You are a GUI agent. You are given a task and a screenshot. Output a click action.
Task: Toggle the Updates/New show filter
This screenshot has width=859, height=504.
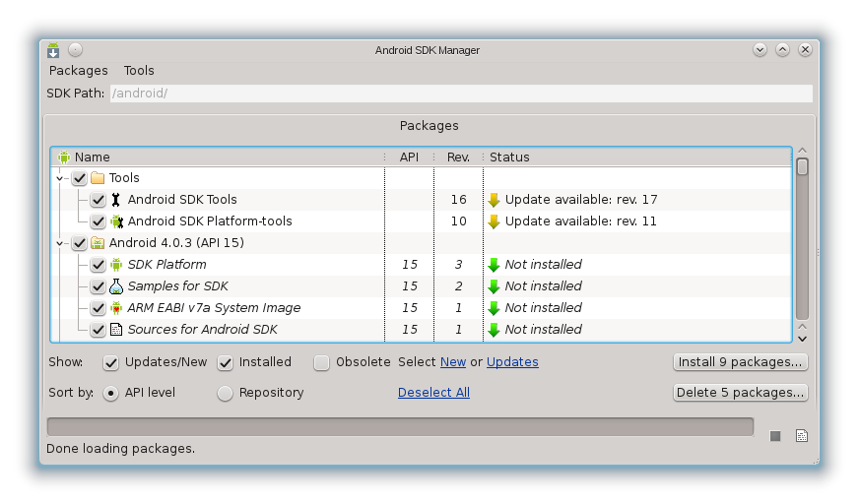pyautogui.click(x=111, y=363)
